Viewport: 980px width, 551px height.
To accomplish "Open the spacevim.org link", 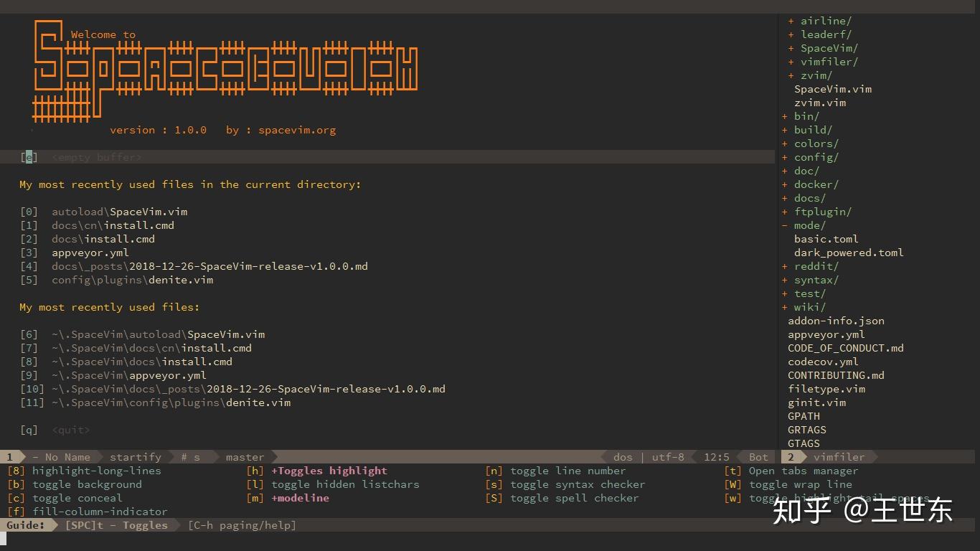I will 298,130.
